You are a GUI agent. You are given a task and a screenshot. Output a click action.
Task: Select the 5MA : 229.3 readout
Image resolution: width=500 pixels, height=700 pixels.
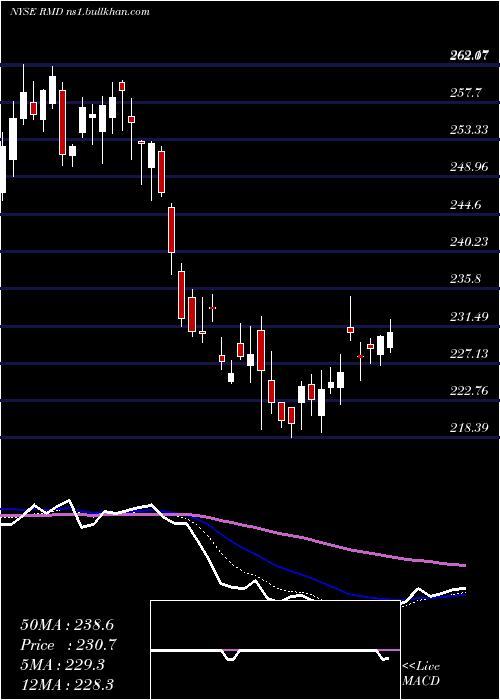[62, 665]
